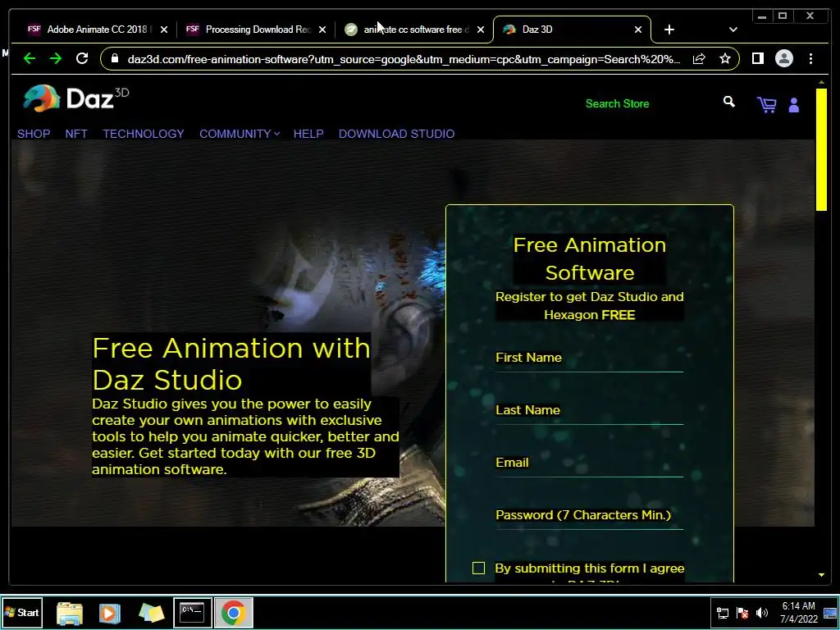Select the Daz 3D tab
The height and width of the screenshot is (630, 840).
pos(572,30)
